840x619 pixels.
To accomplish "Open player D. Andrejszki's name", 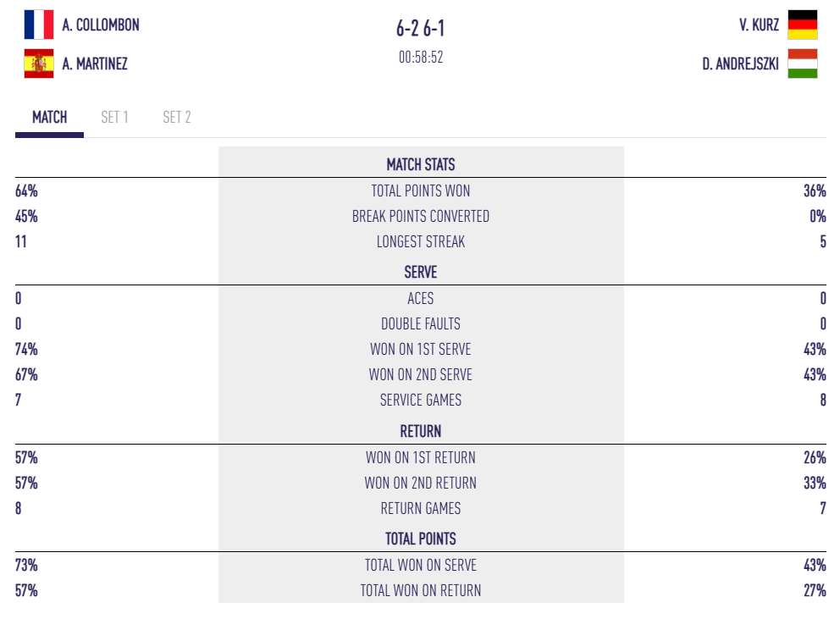I will (740, 64).
